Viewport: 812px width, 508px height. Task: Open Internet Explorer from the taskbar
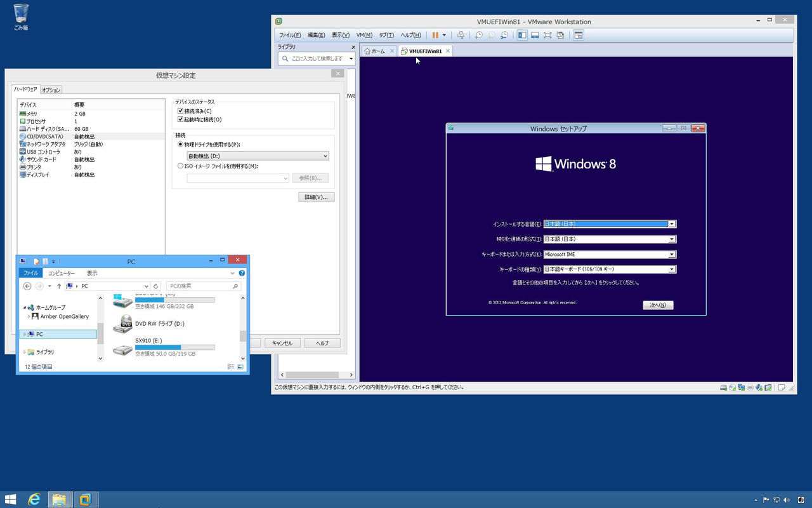(x=34, y=500)
